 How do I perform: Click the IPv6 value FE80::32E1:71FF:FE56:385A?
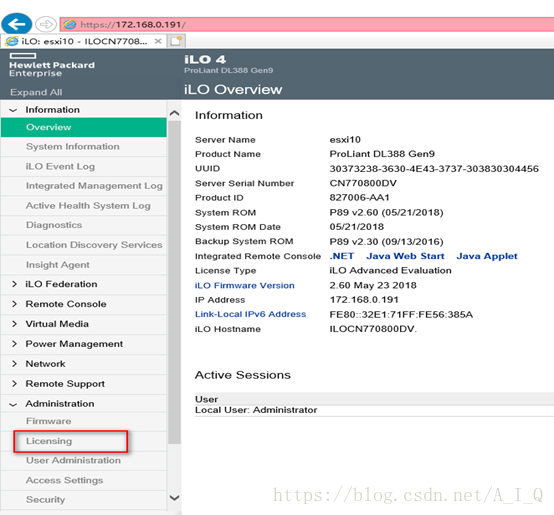click(x=401, y=314)
